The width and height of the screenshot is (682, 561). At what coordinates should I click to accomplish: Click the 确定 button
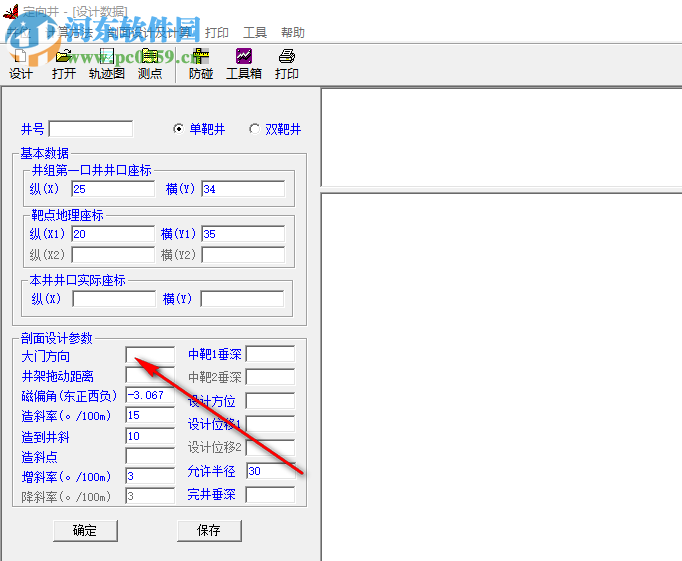[85, 531]
